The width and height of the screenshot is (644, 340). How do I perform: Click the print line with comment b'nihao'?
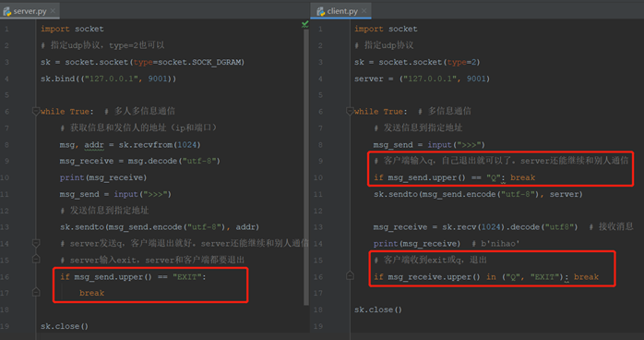coord(447,243)
